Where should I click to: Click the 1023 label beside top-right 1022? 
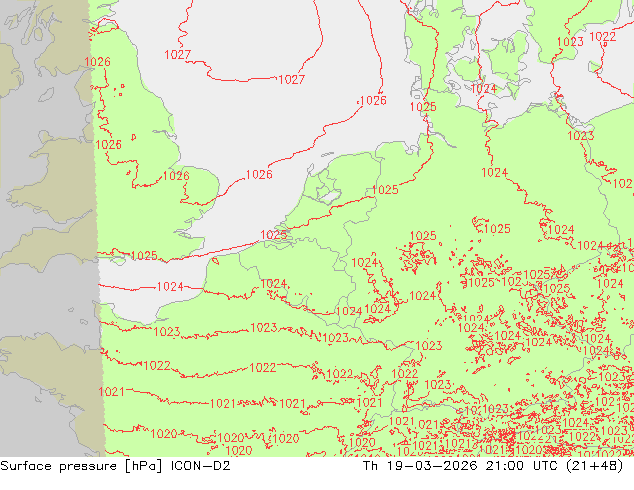(x=570, y=42)
